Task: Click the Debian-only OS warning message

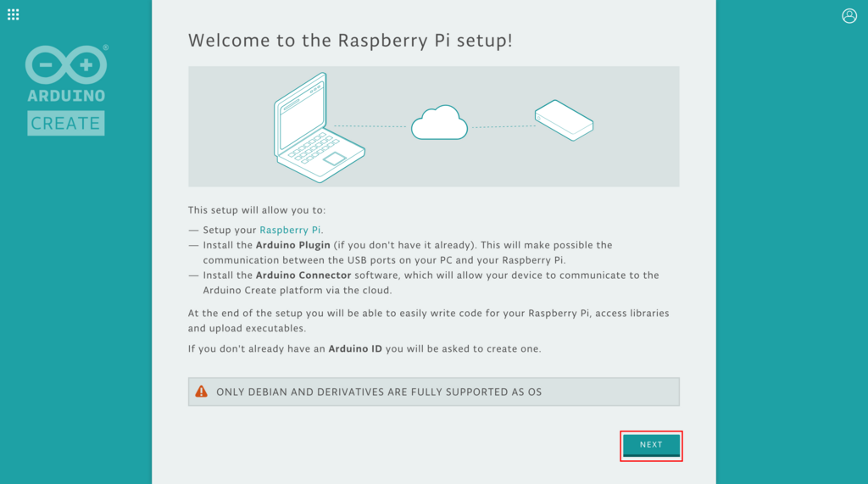Action: [x=379, y=392]
